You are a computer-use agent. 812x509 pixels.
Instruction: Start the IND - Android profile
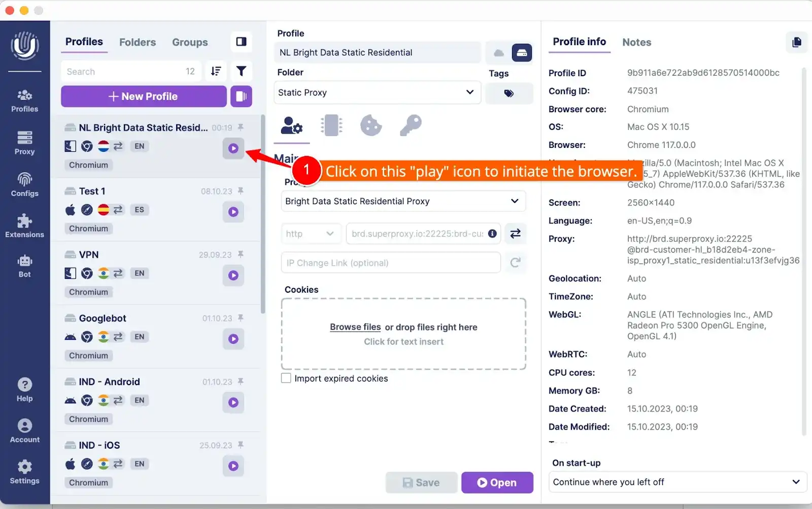pos(233,402)
